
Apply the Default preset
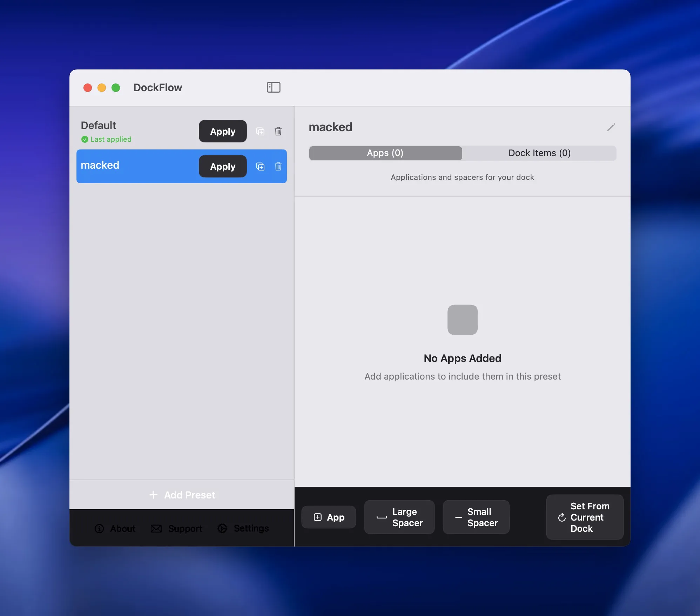pyautogui.click(x=223, y=132)
